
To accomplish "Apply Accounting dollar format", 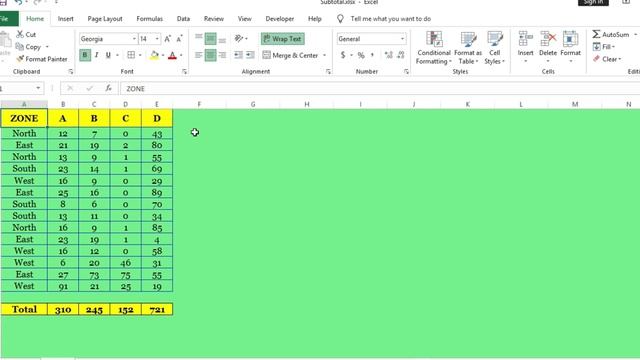I will pyautogui.click(x=343, y=55).
